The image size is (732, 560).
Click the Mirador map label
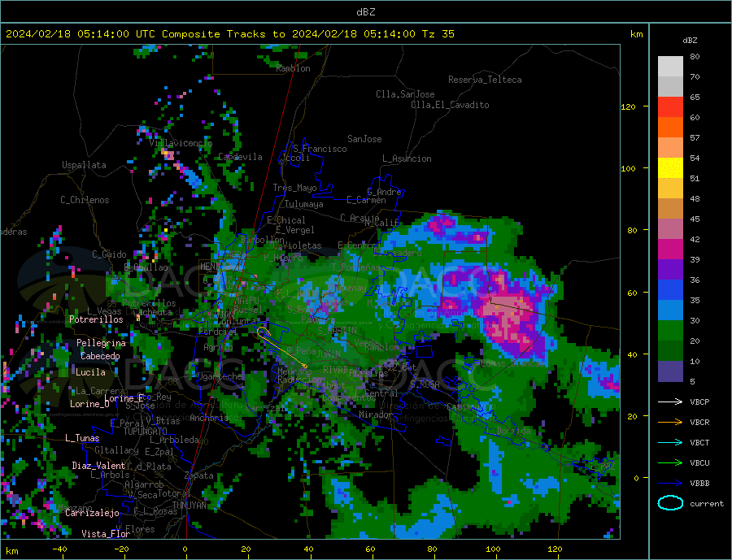click(x=376, y=415)
